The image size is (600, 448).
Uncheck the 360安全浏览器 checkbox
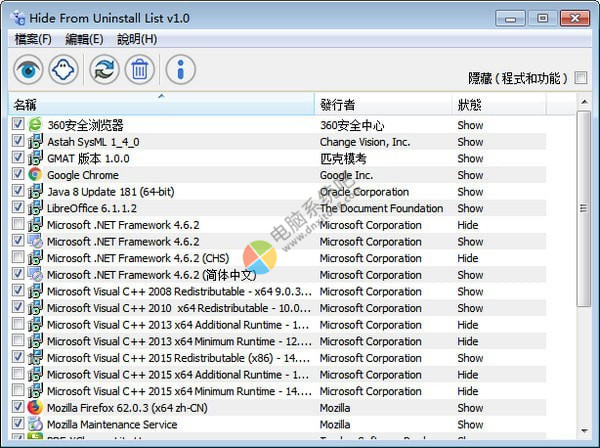click(x=18, y=124)
